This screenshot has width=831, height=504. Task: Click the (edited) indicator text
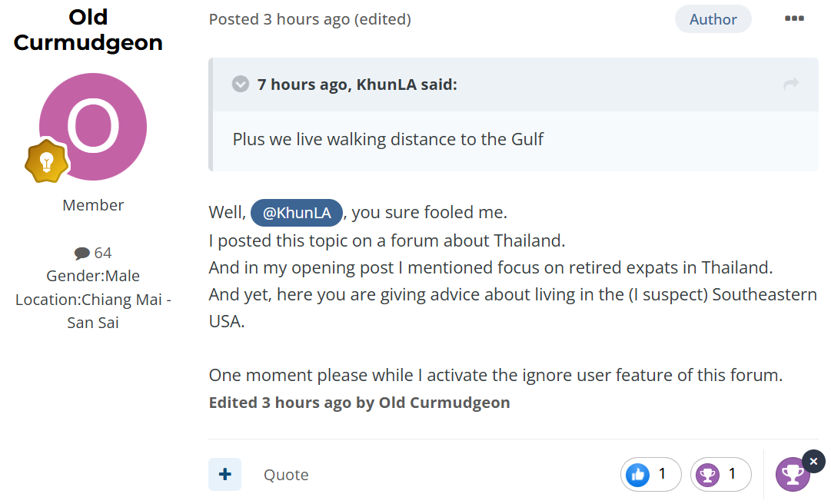click(383, 19)
